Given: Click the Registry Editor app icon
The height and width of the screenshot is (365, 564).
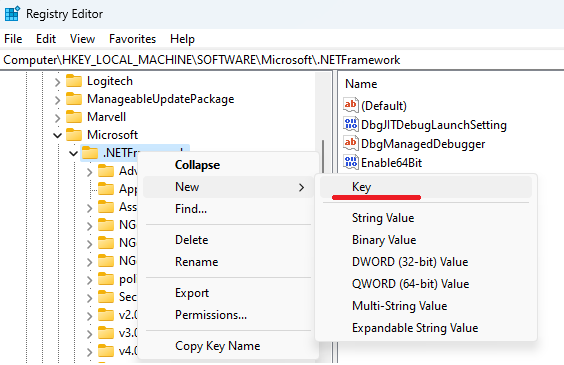Looking at the screenshot, I should [x=12, y=14].
